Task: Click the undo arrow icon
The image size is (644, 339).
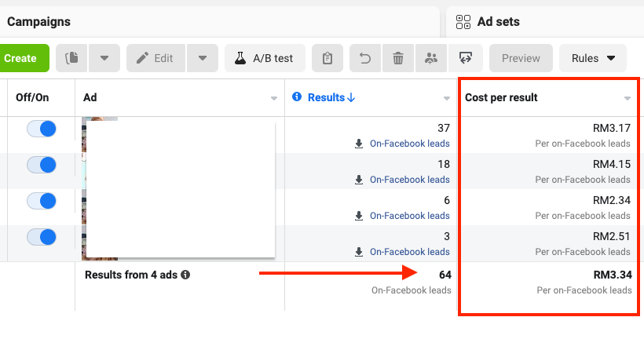Action: [x=365, y=58]
